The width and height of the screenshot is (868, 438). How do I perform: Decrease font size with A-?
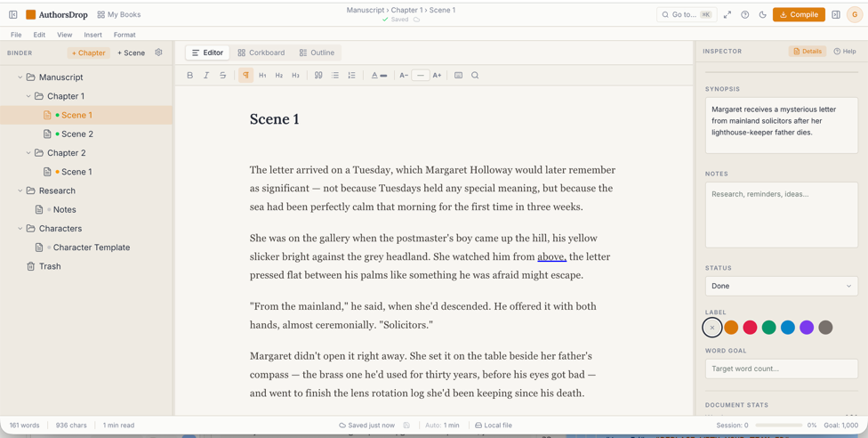pos(404,76)
